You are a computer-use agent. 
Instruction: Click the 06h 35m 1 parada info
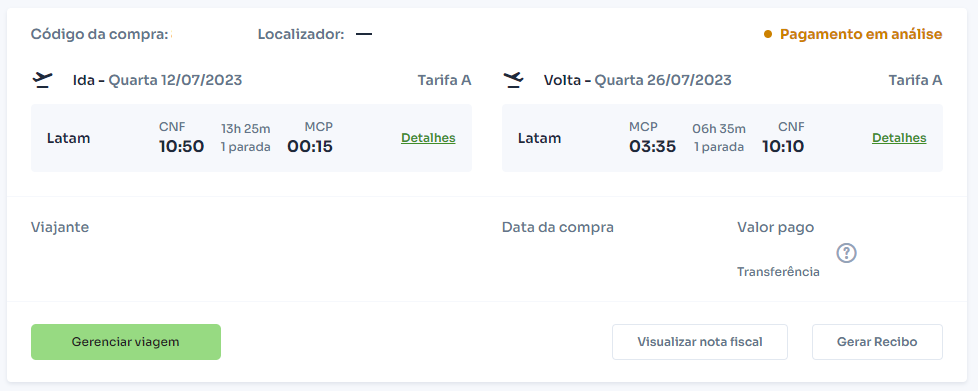point(719,138)
